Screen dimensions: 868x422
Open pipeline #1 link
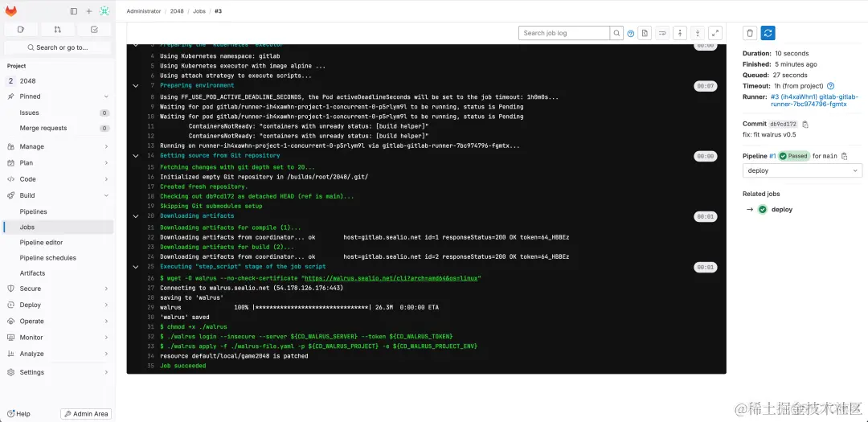pyautogui.click(x=772, y=156)
